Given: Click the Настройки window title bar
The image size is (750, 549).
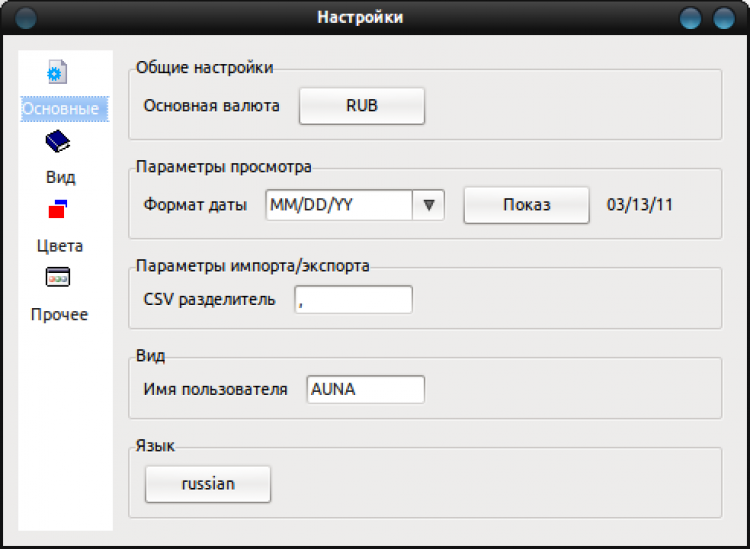Looking at the screenshot, I should (x=360, y=17).
